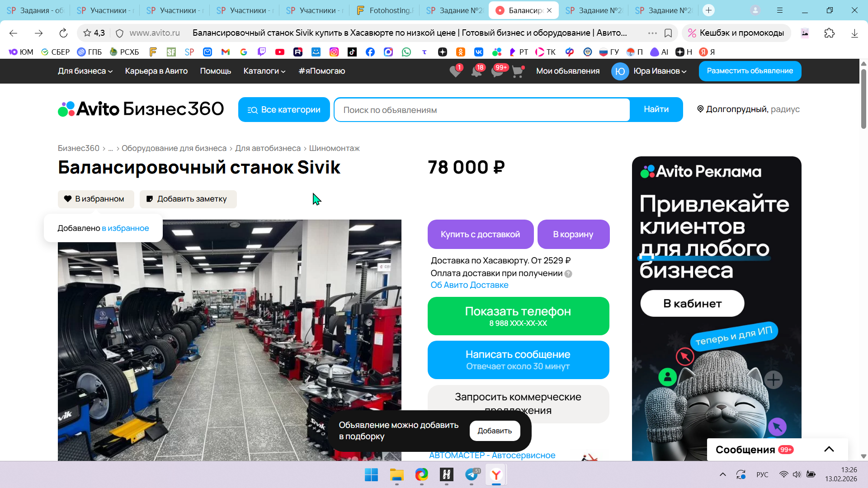This screenshot has width=868, height=488.
Task: Click the green 'Показать телефон' button
Action: coord(518,316)
